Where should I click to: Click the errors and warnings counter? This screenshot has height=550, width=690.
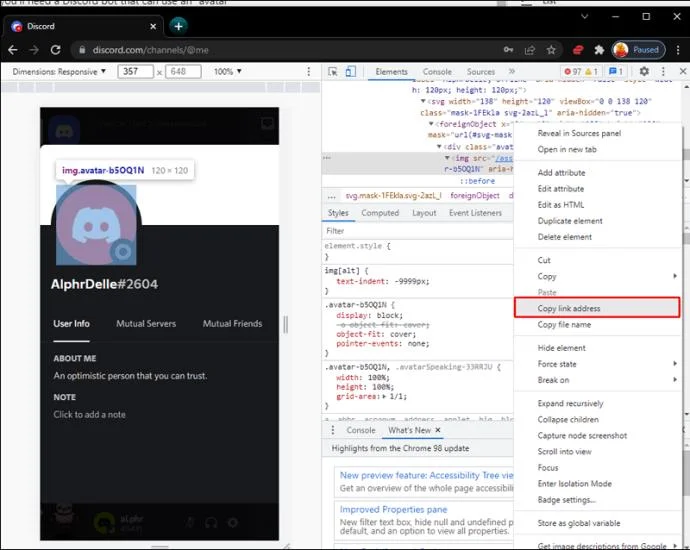[581, 71]
